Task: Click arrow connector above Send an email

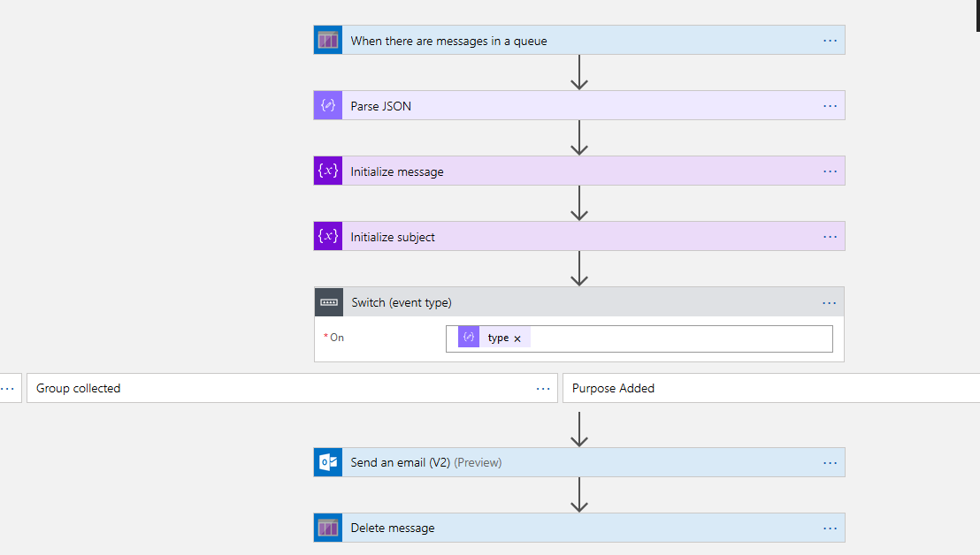Action: 579,430
